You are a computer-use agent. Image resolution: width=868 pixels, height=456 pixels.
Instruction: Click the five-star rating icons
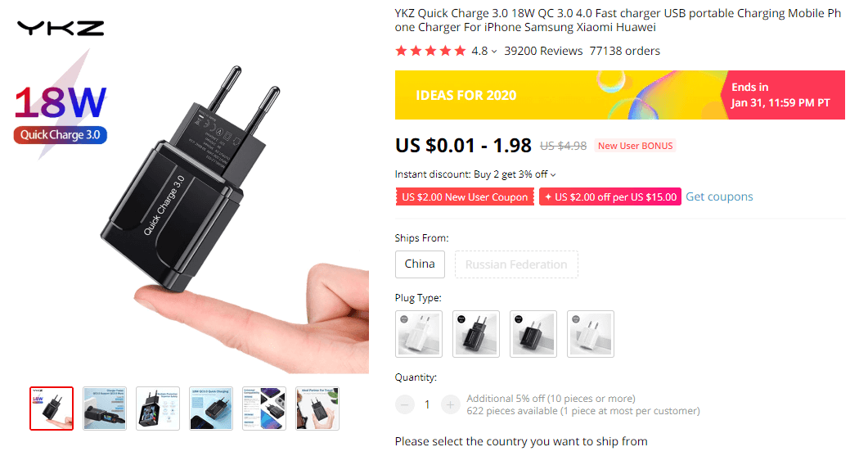[x=430, y=52]
